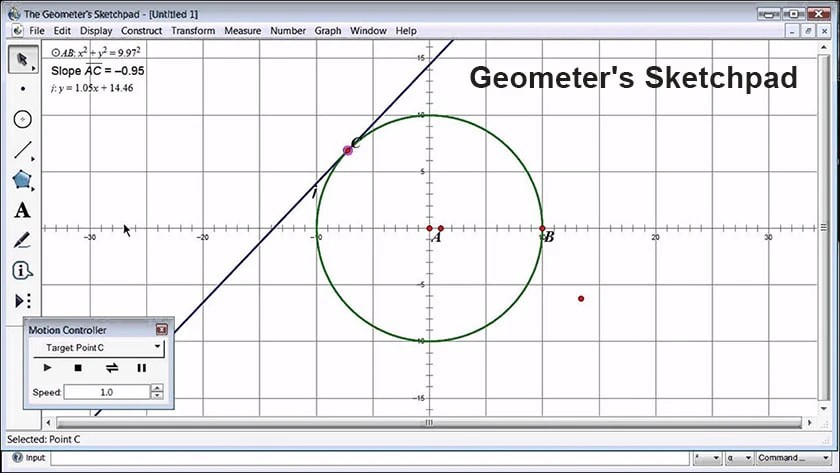Select the Polygon tool
This screenshot has height=473, width=840.
(22, 181)
